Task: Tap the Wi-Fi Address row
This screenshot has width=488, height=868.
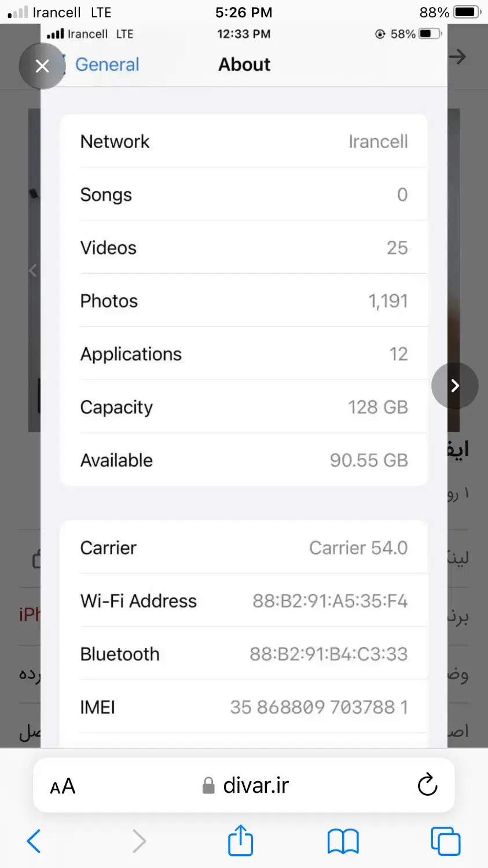Action: tap(244, 601)
